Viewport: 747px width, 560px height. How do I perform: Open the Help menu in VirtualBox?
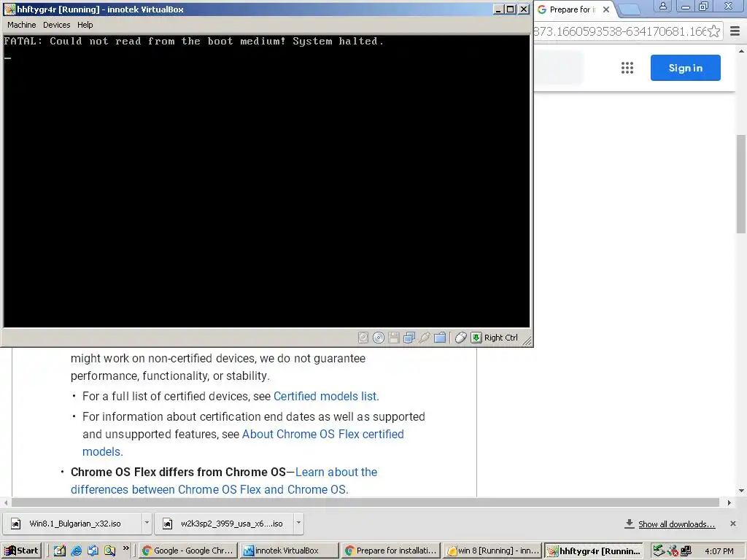tap(85, 25)
